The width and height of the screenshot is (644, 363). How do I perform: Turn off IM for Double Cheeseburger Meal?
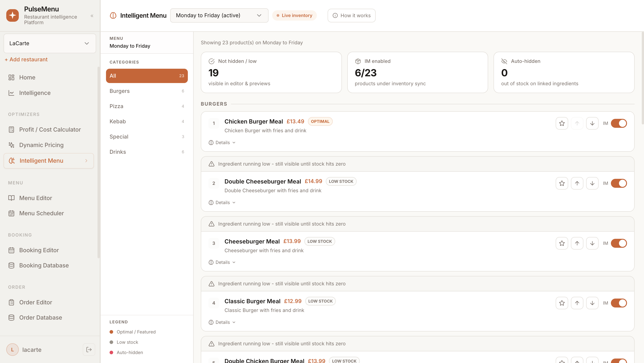coord(619,183)
